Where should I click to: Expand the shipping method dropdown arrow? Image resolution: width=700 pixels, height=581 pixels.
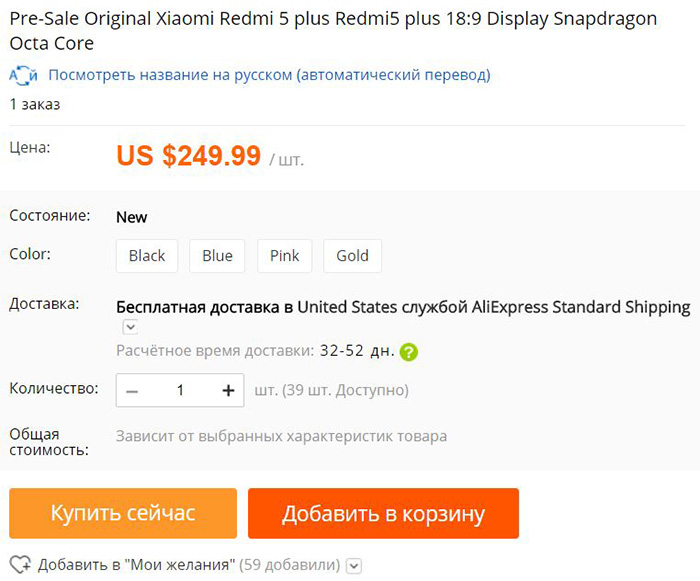coord(130,327)
